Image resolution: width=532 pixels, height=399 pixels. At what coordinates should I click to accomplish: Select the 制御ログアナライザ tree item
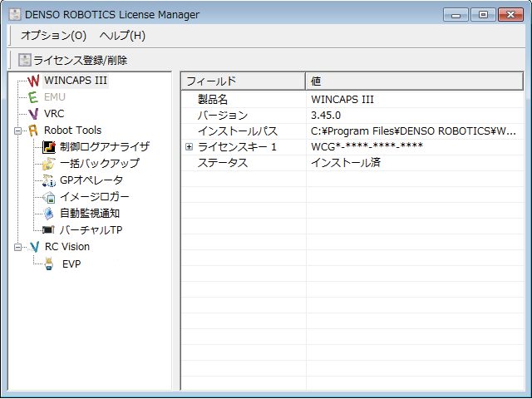pos(105,147)
